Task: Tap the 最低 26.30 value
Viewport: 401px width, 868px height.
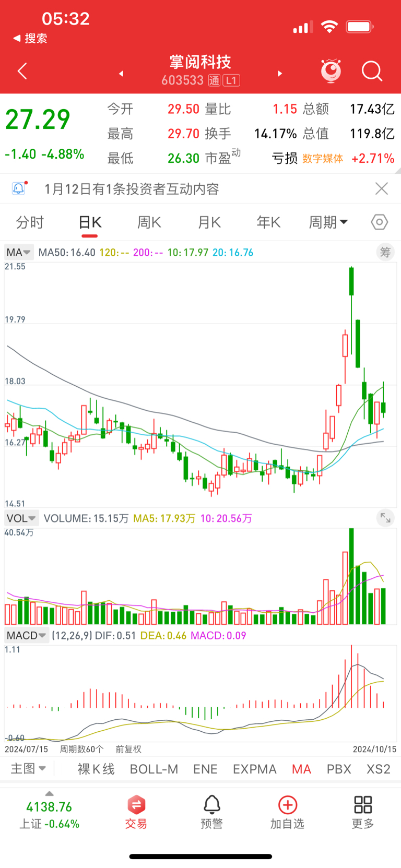Action: point(183,158)
